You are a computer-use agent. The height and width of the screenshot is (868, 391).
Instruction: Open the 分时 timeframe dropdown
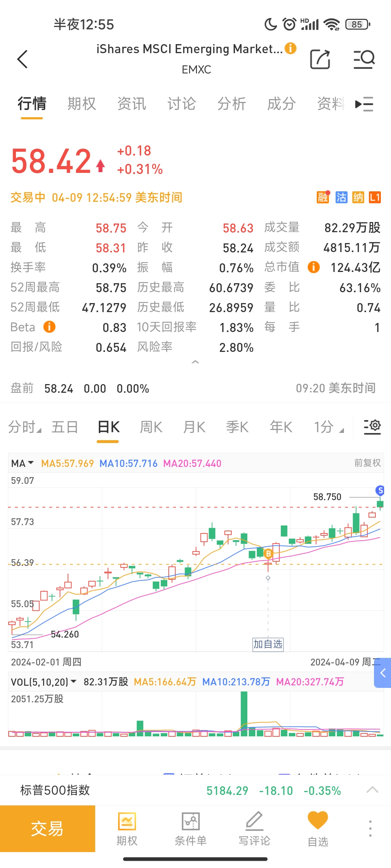coord(25,427)
